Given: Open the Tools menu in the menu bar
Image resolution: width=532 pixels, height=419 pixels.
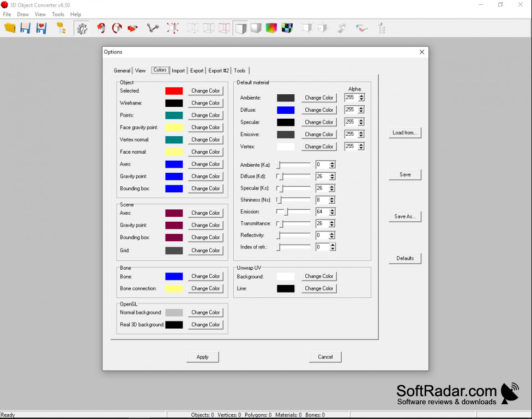Looking at the screenshot, I should click(x=58, y=14).
